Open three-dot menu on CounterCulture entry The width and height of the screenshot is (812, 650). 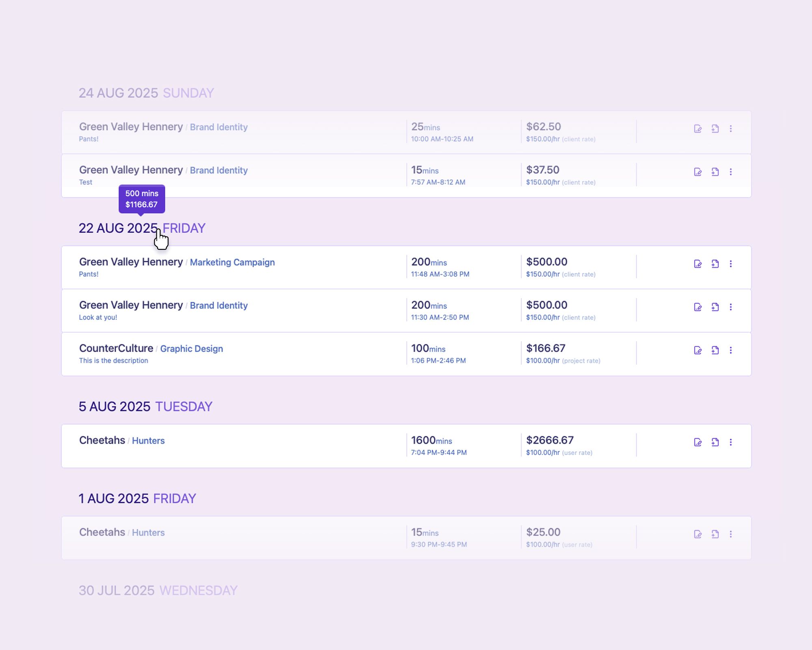(x=731, y=350)
